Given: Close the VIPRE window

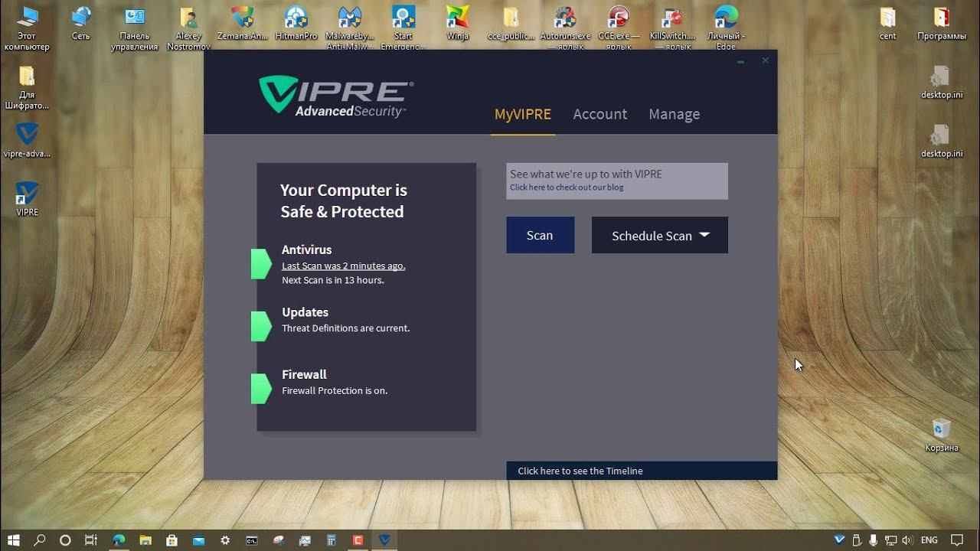Looking at the screenshot, I should coord(765,60).
